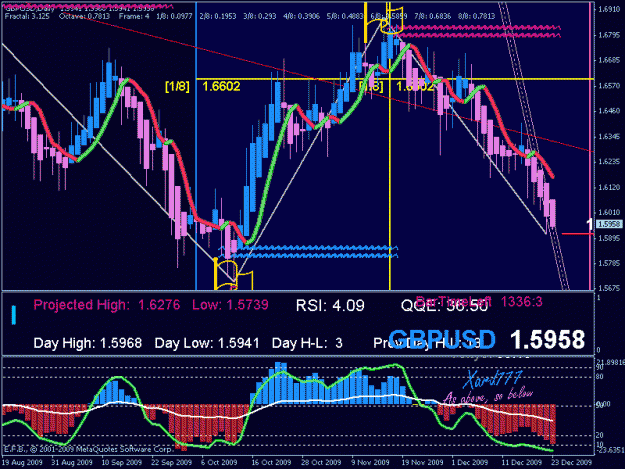This screenshot has height=469, width=625.
Task: Click the '19 Aug 2009' date label
Action: pyautogui.click(x=22, y=462)
